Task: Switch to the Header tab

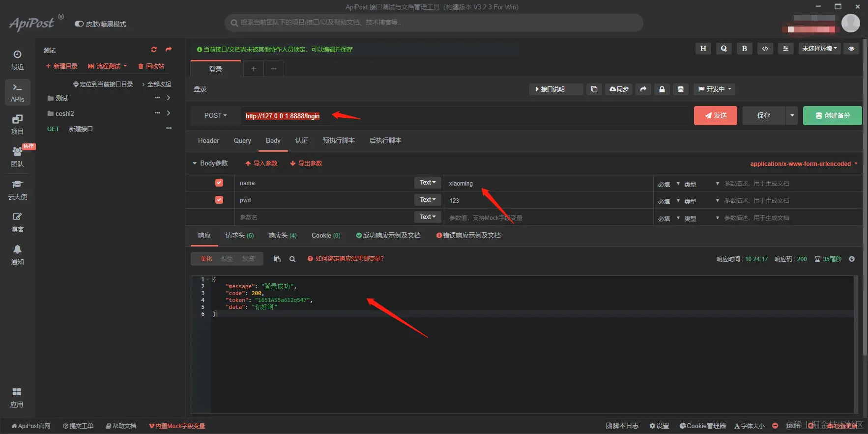Action: pyautogui.click(x=208, y=140)
